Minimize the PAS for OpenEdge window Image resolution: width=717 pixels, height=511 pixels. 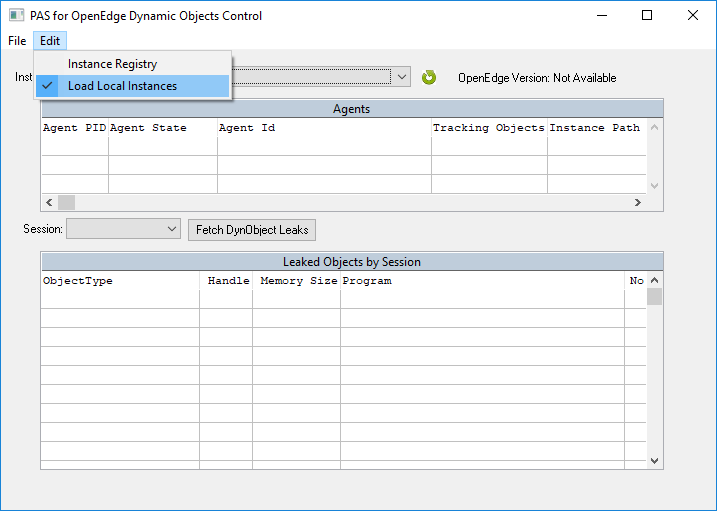coord(602,15)
